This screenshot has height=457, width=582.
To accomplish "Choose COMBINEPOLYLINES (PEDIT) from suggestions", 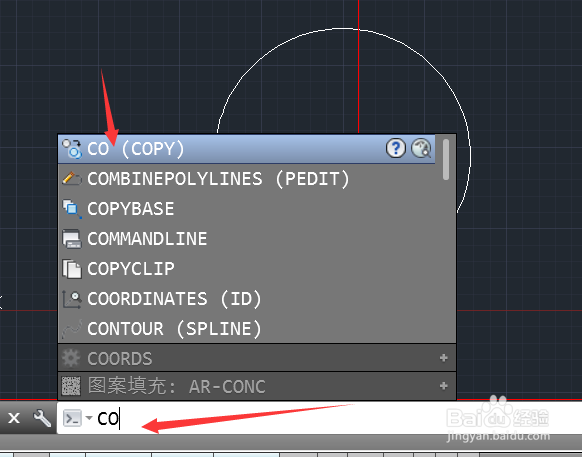I will (246, 179).
